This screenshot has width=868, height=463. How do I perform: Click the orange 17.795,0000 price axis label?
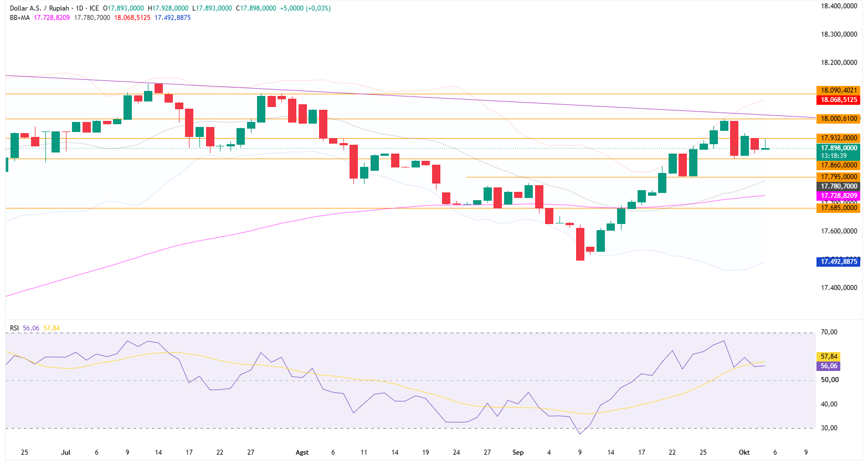pos(839,177)
